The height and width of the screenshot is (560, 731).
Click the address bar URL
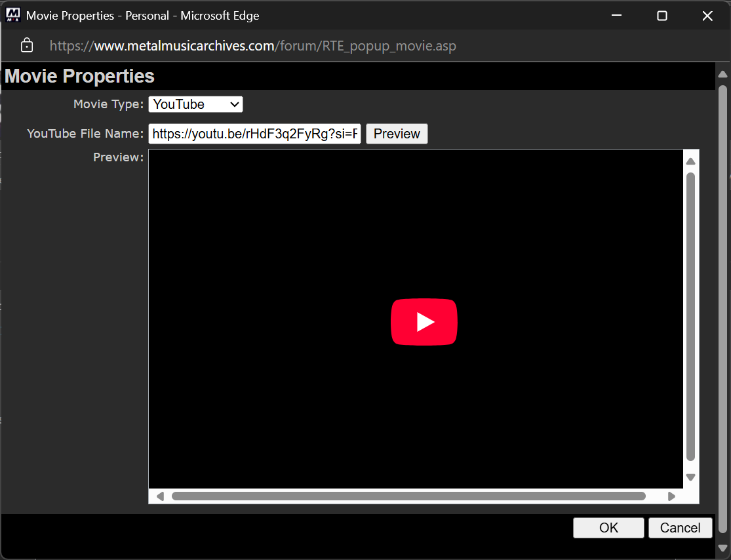(x=252, y=46)
